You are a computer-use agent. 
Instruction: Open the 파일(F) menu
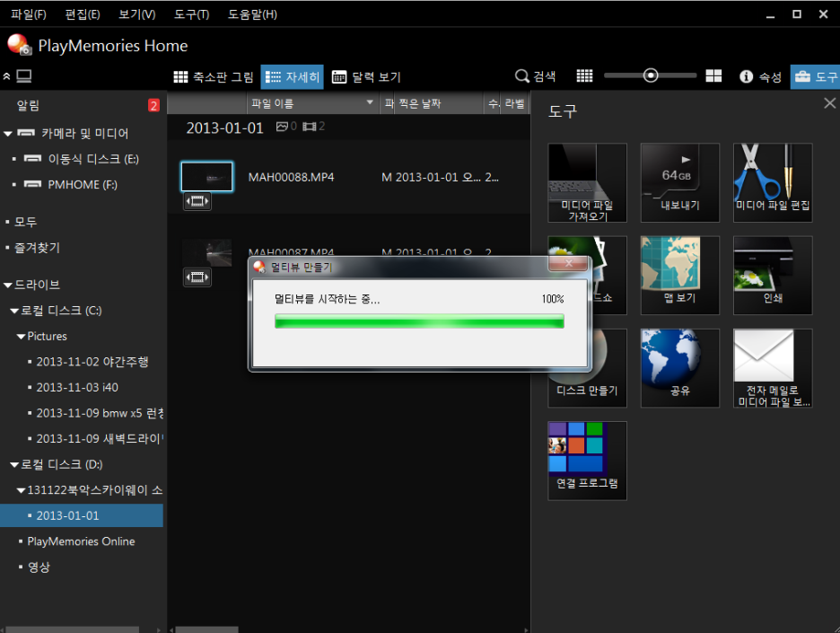pyautogui.click(x=29, y=14)
